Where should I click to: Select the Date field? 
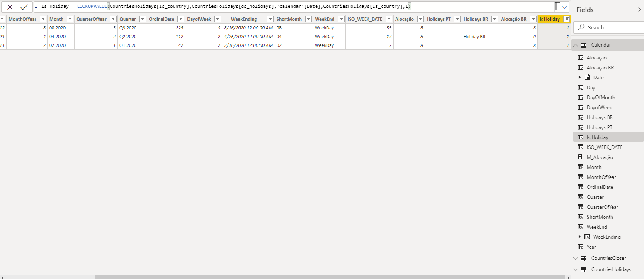[598, 78]
